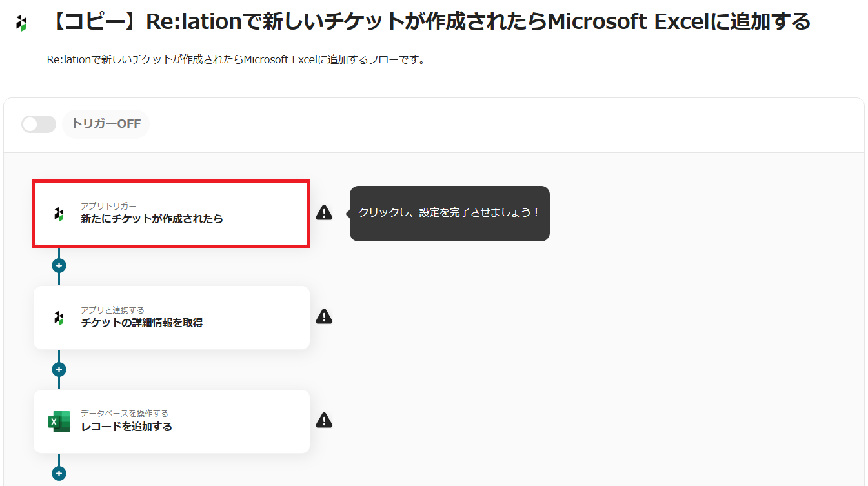The height and width of the screenshot is (486, 868).
Task: Add a step below the 新たにチケットが作成されたら trigger
Action: pyautogui.click(x=59, y=265)
